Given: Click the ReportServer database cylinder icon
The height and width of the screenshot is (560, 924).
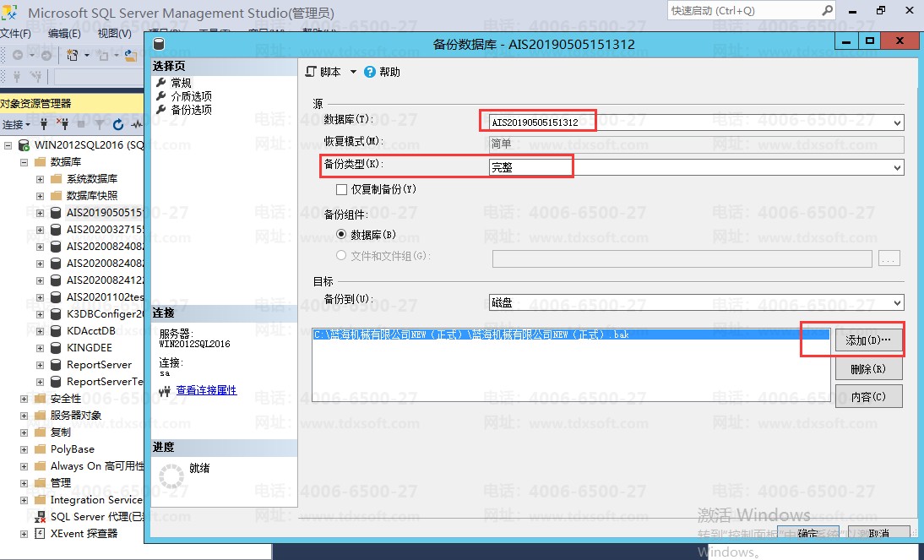Looking at the screenshot, I should coord(56,365).
